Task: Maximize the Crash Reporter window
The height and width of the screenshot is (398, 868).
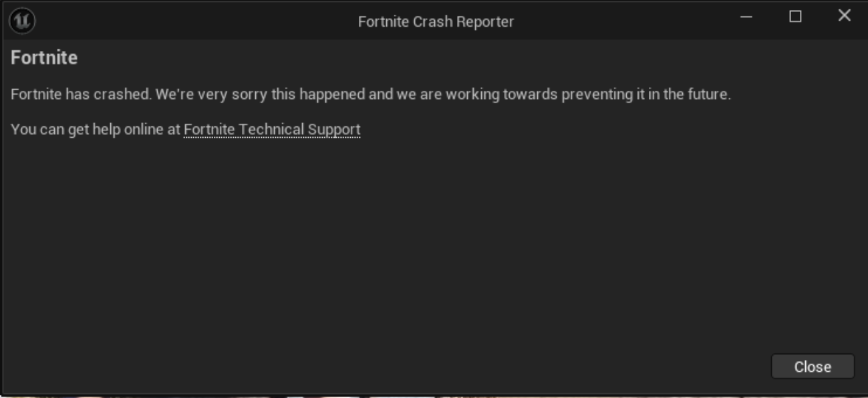Action: [x=795, y=17]
